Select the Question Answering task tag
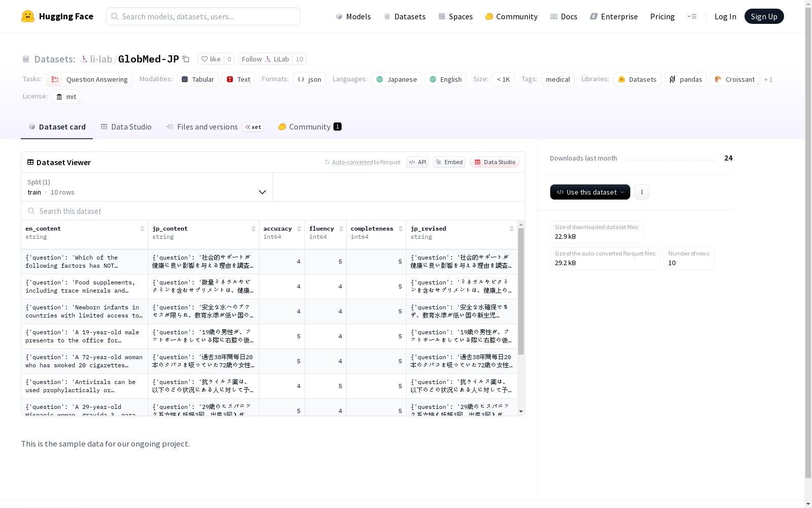The height and width of the screenshot is (508, 812). pyautogui.click(x=89, y=79)
